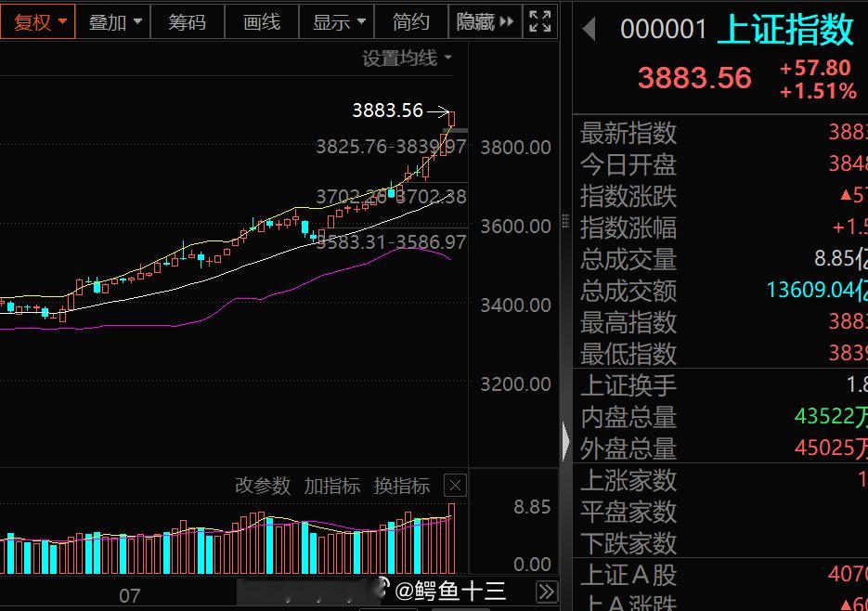Screen dimensions: 868x611
Task: Click the 改参数 link
Action: [263, 486]
